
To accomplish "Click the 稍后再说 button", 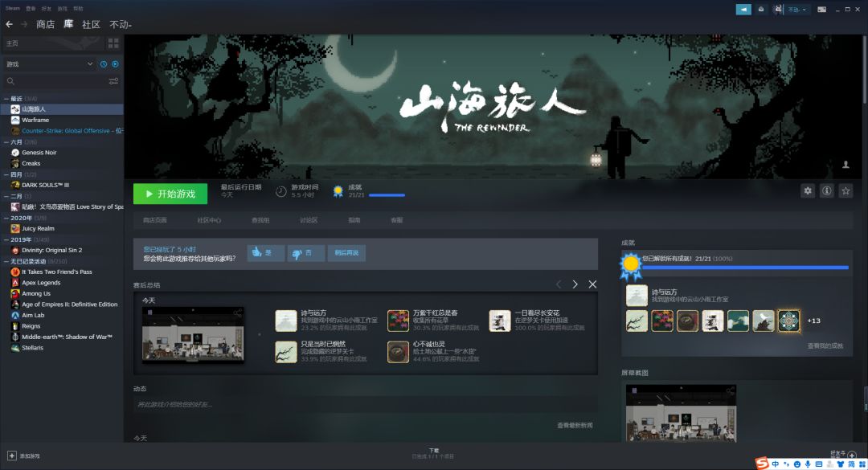I will [346, 253].
